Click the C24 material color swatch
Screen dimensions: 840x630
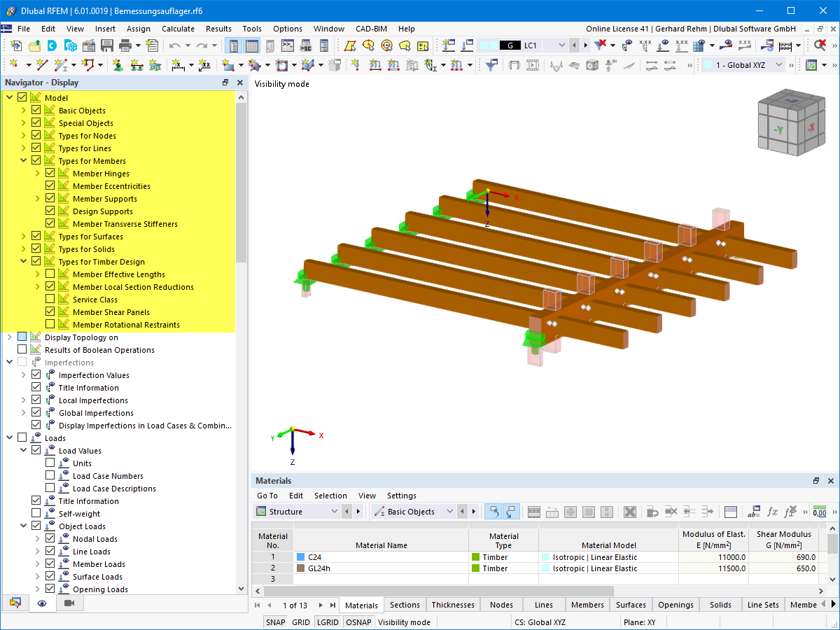coord(301,556)
